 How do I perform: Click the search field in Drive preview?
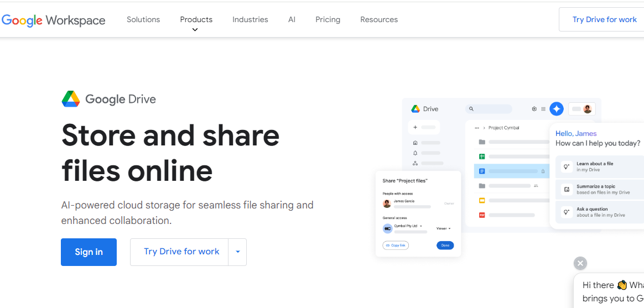click(489, 109)
